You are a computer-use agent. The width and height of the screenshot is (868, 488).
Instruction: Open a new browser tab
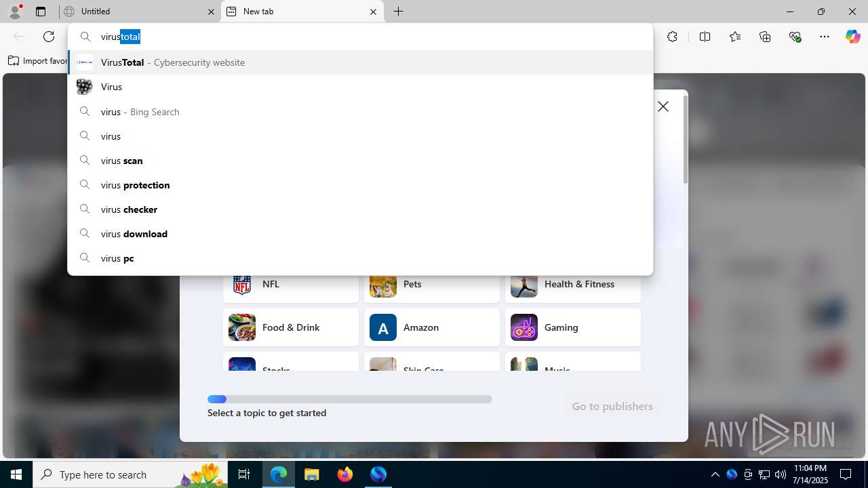click(x=398, y=12)
